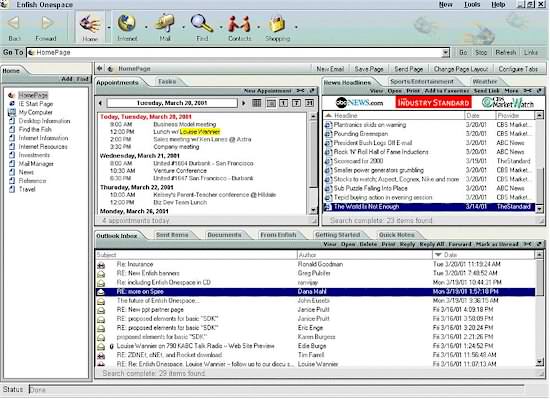
Task: Click document icon beside Pounding Greenspan headline
Action: coord(328,134)
